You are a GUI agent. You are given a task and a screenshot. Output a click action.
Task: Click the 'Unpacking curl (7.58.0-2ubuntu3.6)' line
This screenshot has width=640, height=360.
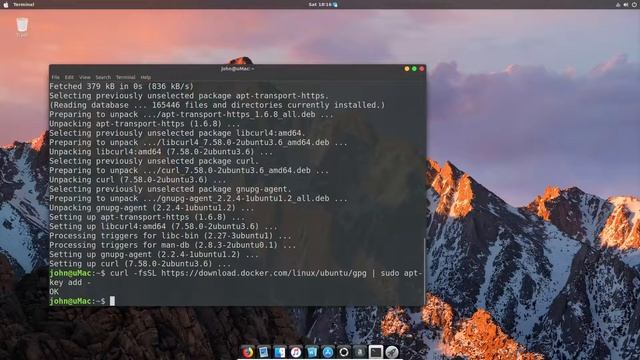(x=138, y=180)
